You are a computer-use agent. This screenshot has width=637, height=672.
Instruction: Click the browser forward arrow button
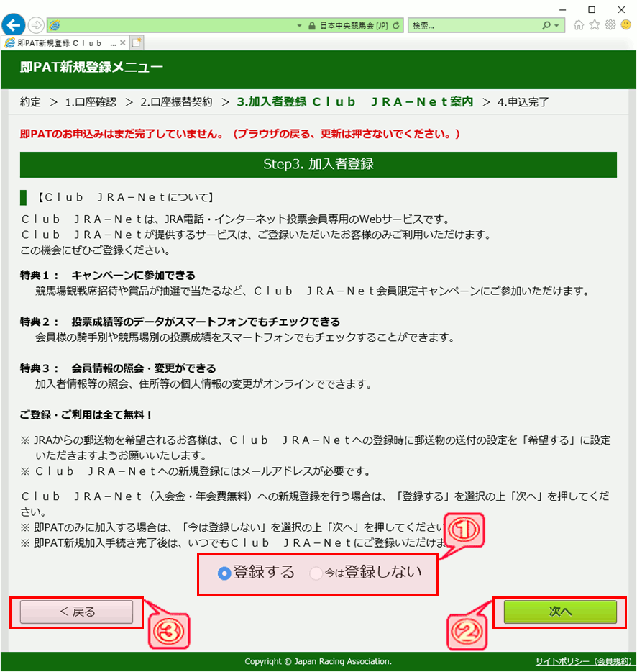click(x=35, y=25)
